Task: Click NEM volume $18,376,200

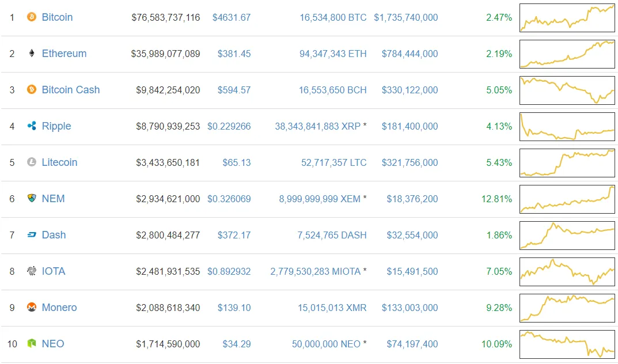Action: click(x=412, y=199)
